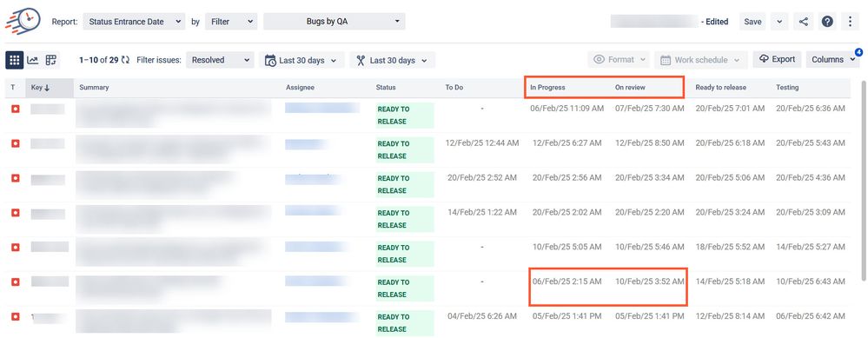
Task: Click cell 20/Feb/25 7:01 AM
Action: (730, 109)
